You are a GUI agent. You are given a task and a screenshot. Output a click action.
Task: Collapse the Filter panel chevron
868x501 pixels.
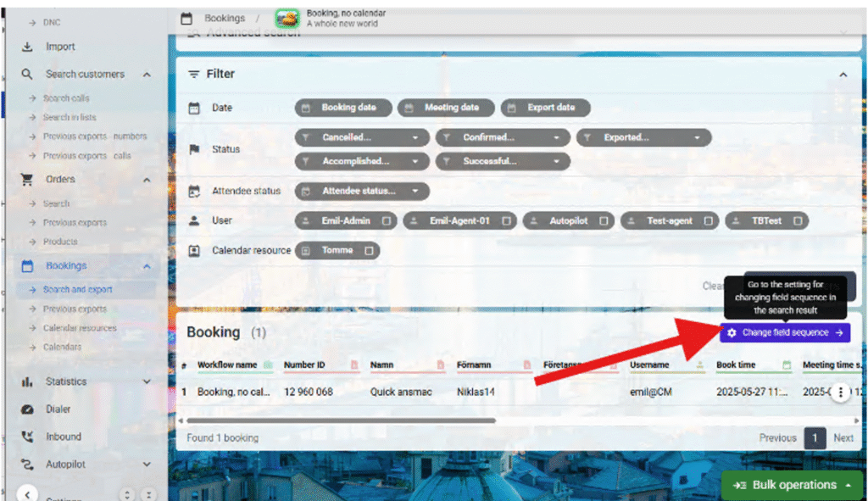[843, 75]
